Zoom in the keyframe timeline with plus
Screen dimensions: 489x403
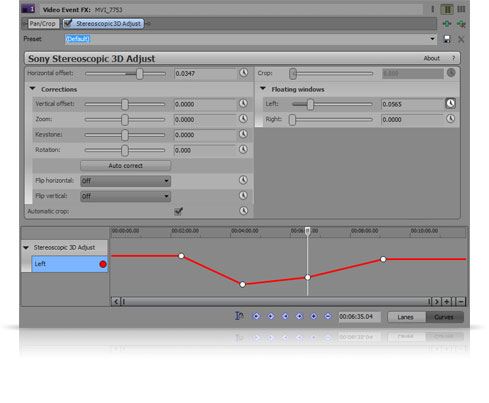(x=447, y=302)
